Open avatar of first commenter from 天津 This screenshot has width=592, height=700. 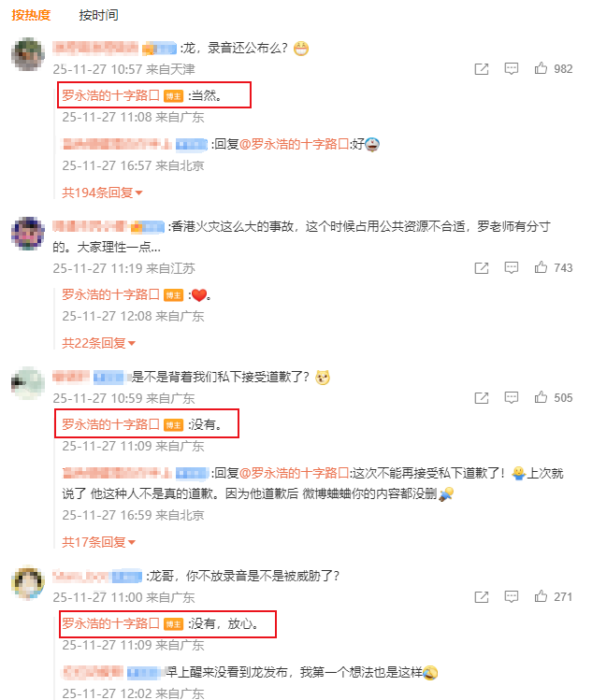28,54
